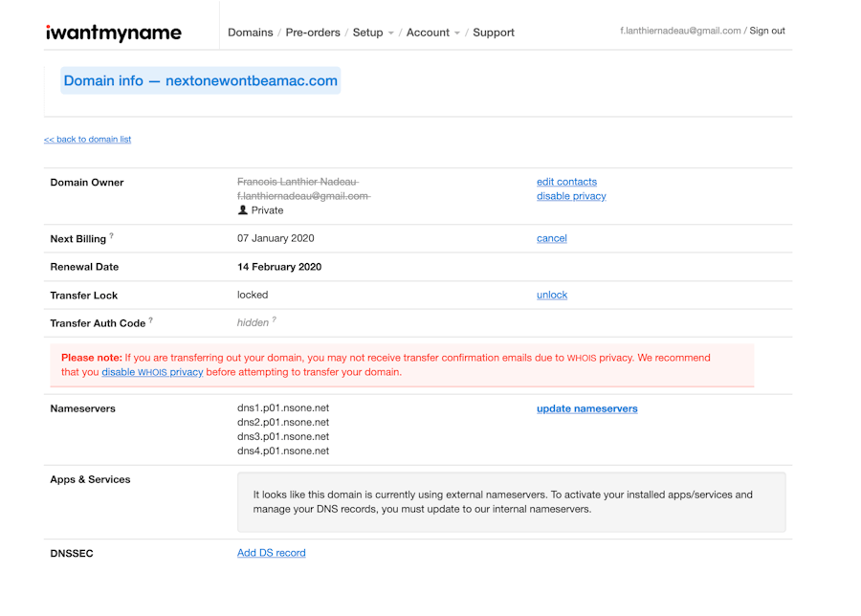861x616 pixels.
Task: Open the Account dropdown menu
Action: pyautogui.click(x=430, y=32)
